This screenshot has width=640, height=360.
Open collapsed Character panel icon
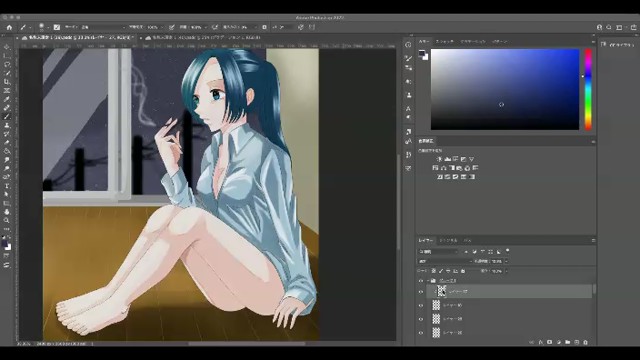[x=408, y=109]
